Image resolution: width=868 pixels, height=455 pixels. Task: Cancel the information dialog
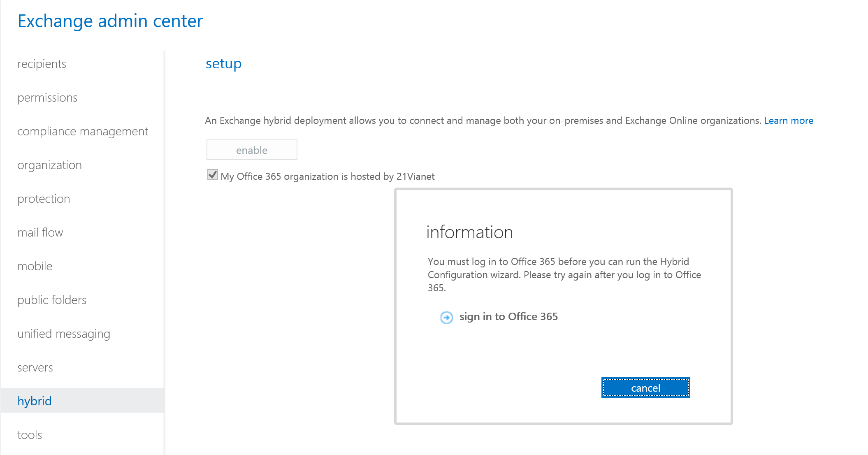pyautogui.click(x=645, y=388)
